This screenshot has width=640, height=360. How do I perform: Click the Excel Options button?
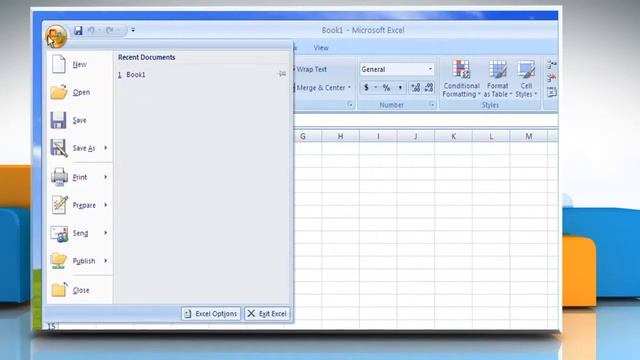(x=211, y=313)
